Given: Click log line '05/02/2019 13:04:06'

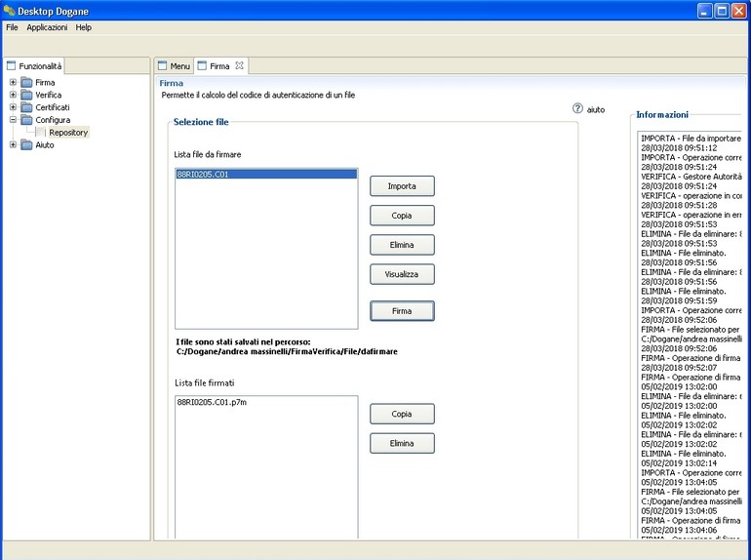Looking at the screenshot, I should 679,530.
